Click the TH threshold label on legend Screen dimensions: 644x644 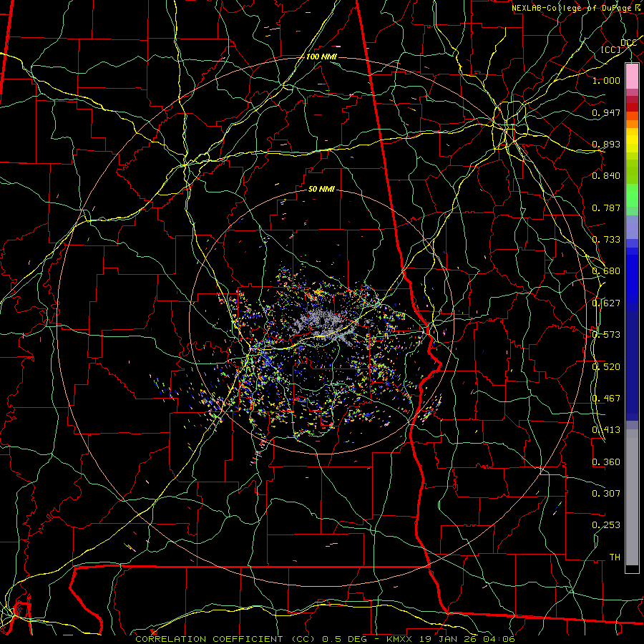click(615, 557)
